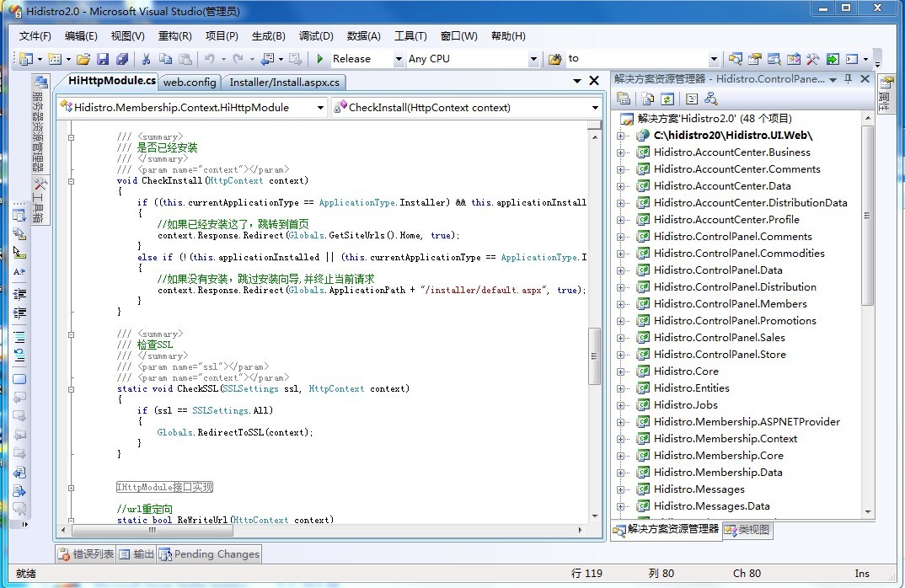The width and height of the screenshot is (905, 588).
Task: Expand the Hidistro.Core project node
Action: pos(620,372)
